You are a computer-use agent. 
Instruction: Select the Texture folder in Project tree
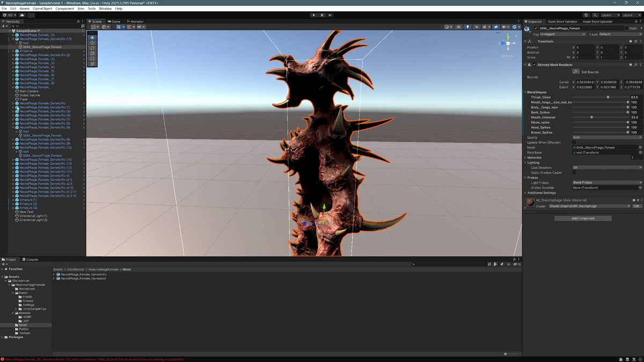click(25, 333)
